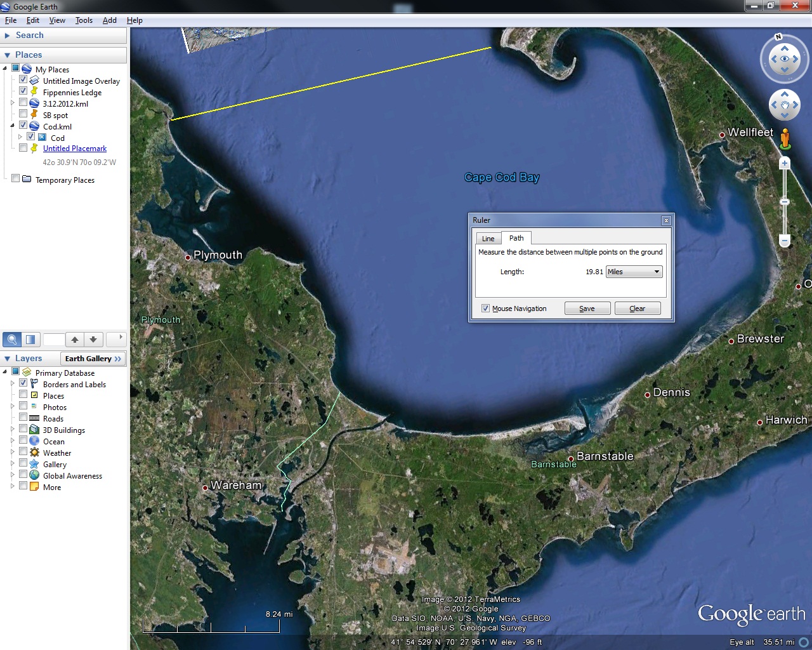Uncheck the Borders and Labels layer
The height and width of the screenshot is (650, 812).
pyautogui.click(x=23, y=383)
